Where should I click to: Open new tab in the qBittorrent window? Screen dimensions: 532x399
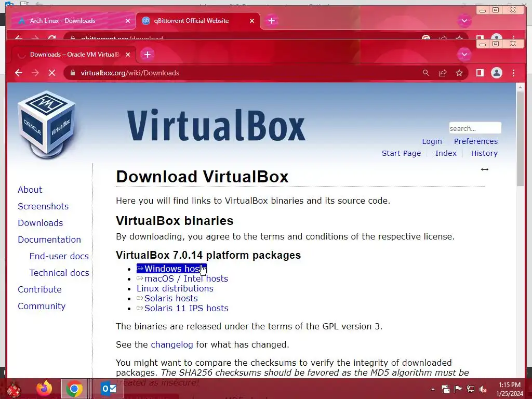pyautogui.click(x=271, y=21)
